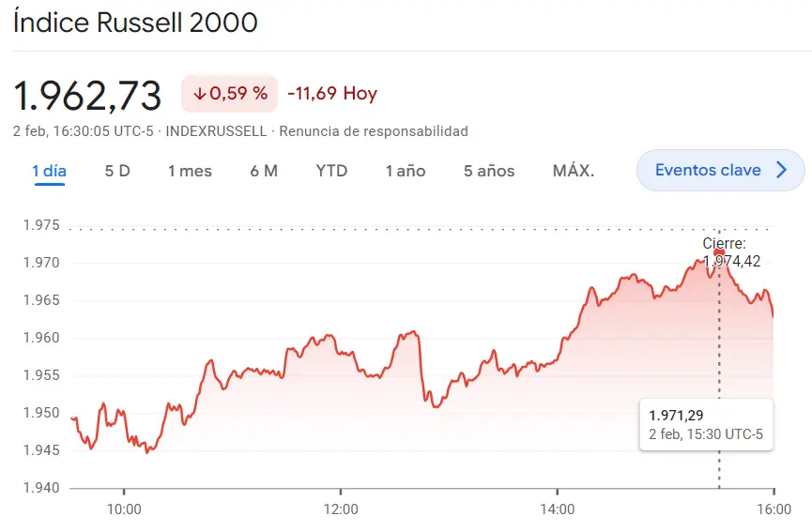This screenshot has height=532, width=812.
Task: Click the red data point marker on chart
Action: click(x=719, y=253)
